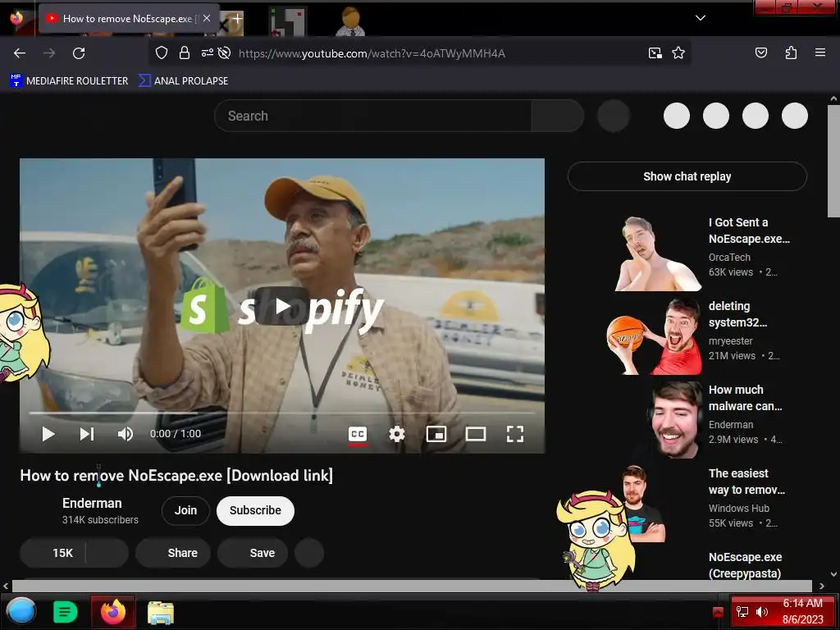The height and width of the screenshot is (630, 840).
Task: Reload the current YouTube page
Action: click(79, 53)
